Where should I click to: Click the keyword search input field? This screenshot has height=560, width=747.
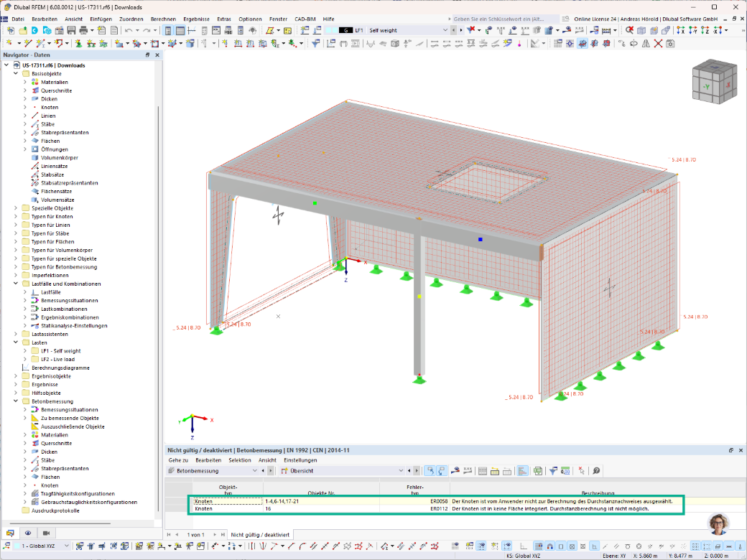[x=505, y=19]
